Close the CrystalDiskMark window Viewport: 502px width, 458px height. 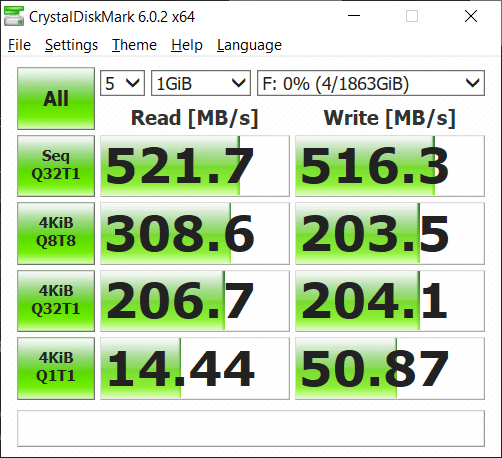[471, 16]
